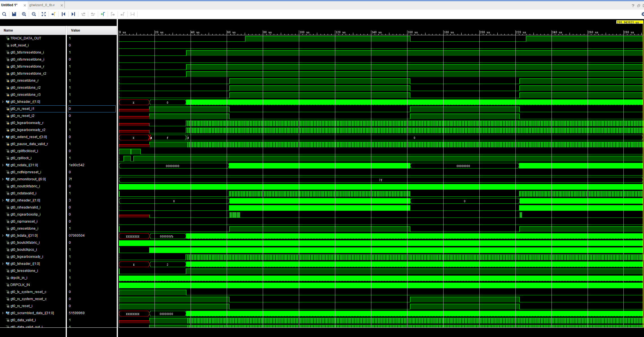Go to the last simulation time
Image resolution: width=644 pixels, height=337 pixels.
[73, 14]
